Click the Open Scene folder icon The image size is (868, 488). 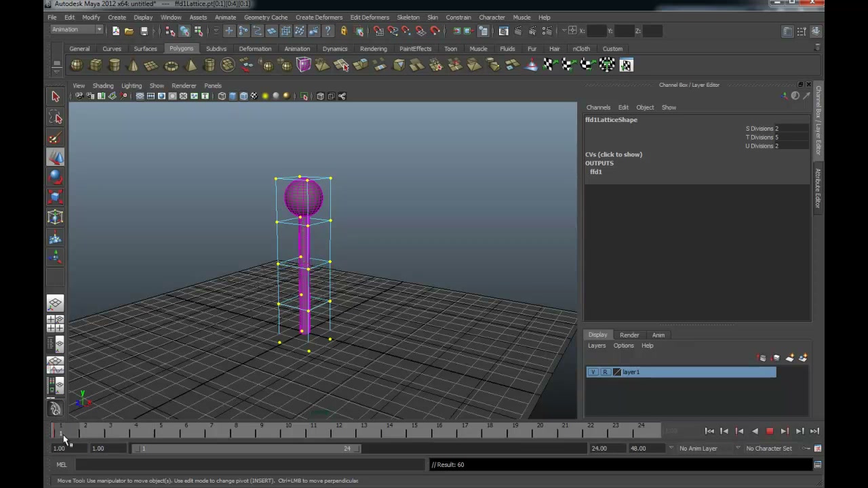click(x=129, y=30)
